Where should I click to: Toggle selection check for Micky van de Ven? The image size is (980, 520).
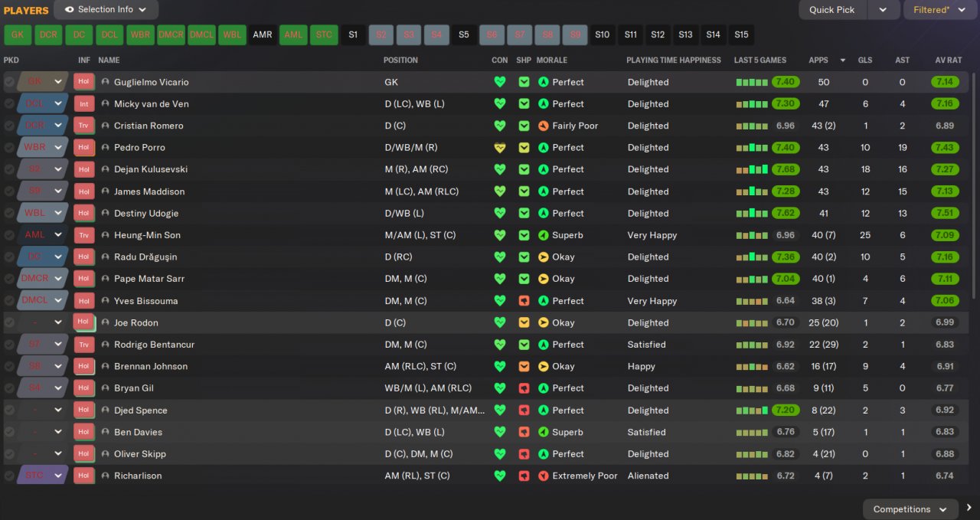point(9,104)
